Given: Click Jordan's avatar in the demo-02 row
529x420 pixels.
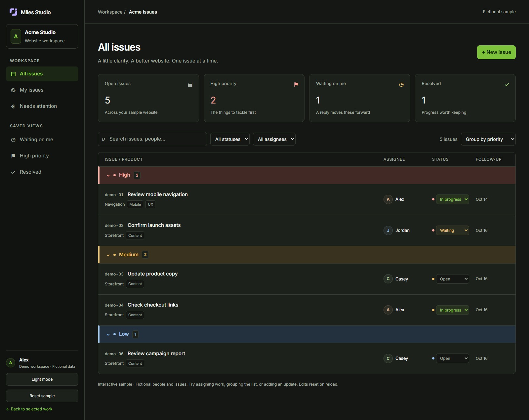Looking at the screenshot, I should point(388,231).
